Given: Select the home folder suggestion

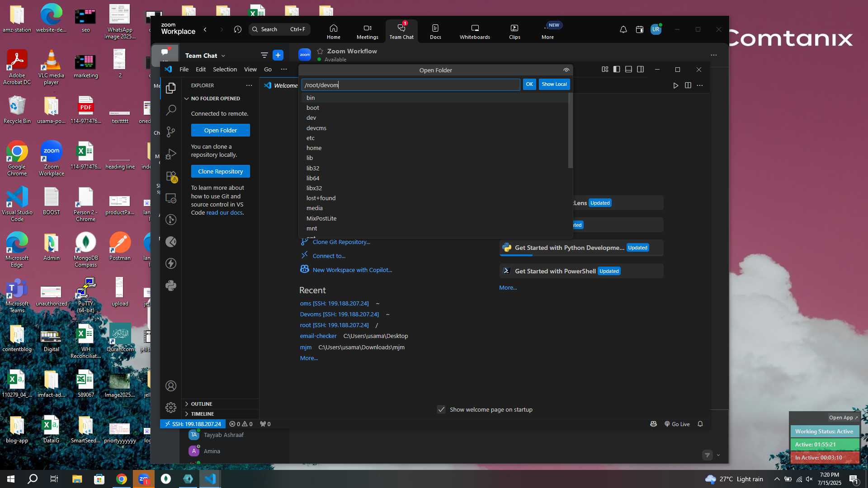Looking at the screenshot, I should 434,148.
